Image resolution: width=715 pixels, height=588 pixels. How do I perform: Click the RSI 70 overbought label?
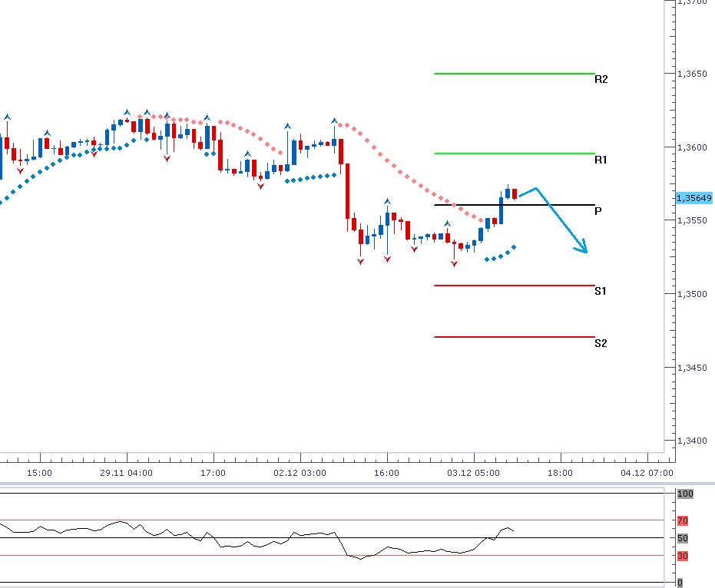[x=683, y=520]
